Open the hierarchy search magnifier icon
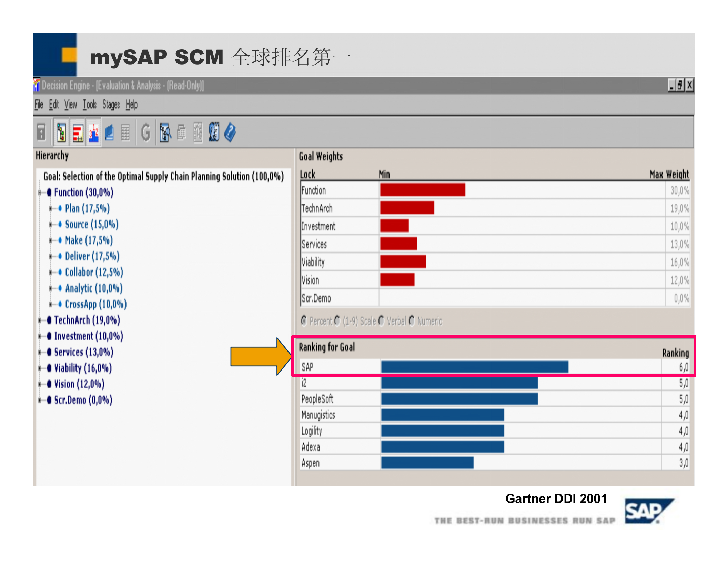This screenshot has height=563, width=728. (165, 133)
